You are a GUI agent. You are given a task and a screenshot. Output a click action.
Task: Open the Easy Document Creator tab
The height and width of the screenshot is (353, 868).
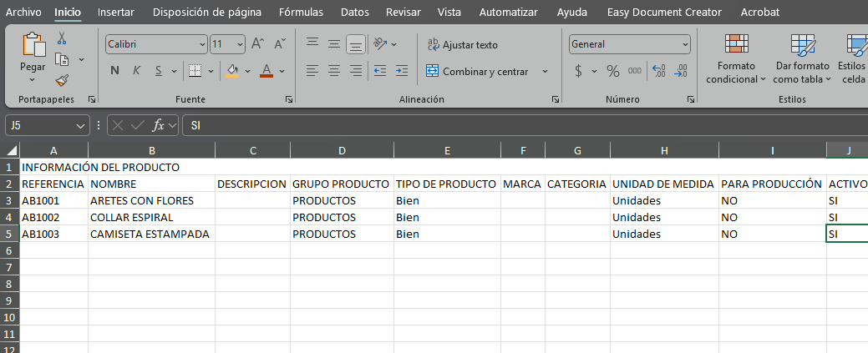(664, 13)
